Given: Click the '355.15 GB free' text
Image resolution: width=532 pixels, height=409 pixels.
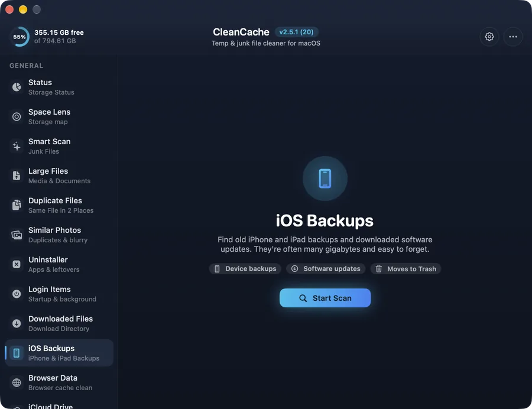Looking at the screenshot, I should pyautogui.click(x=59, y=33).
